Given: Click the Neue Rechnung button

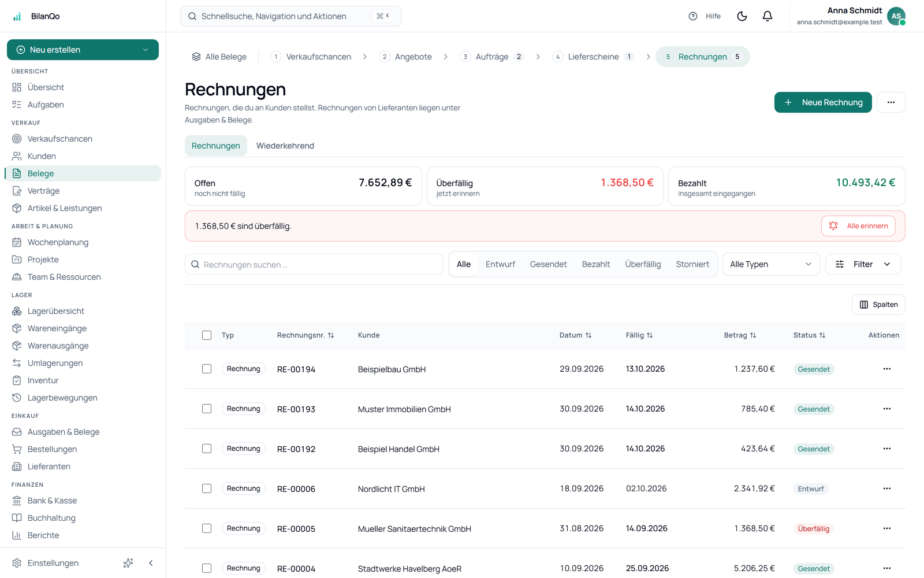Looking at the screenshot, I should (823, 102).
